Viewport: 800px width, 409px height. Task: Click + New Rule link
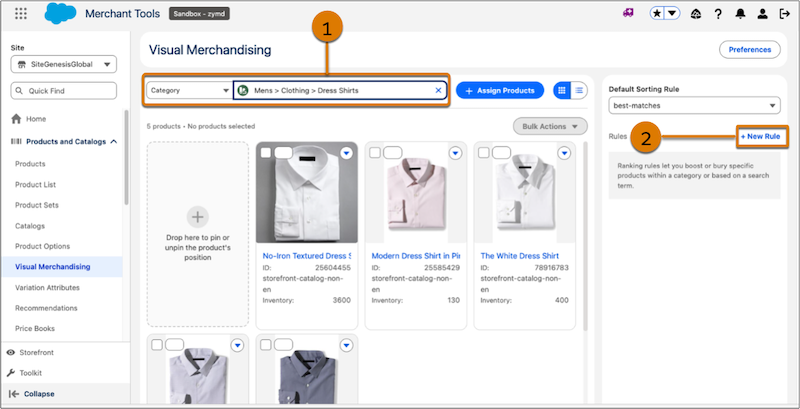760,136
